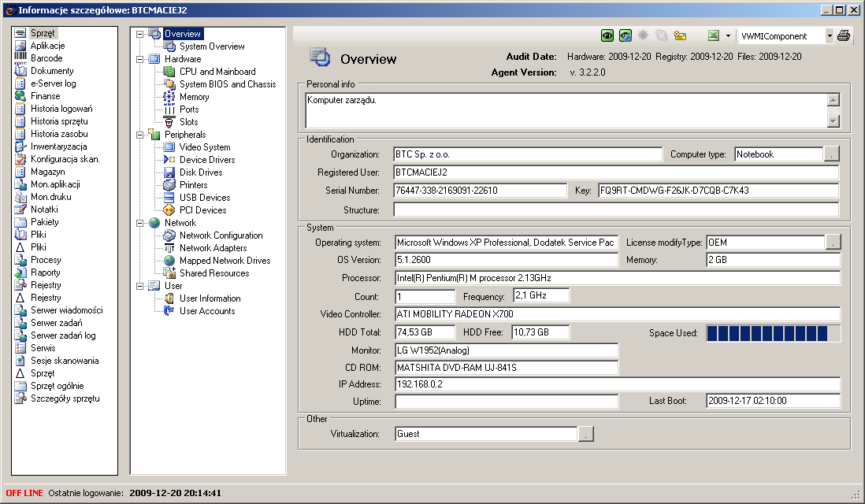Open Finanse in the sidebar
The width and height of the screenshot is (865, 504).
(x=45, y=97)
